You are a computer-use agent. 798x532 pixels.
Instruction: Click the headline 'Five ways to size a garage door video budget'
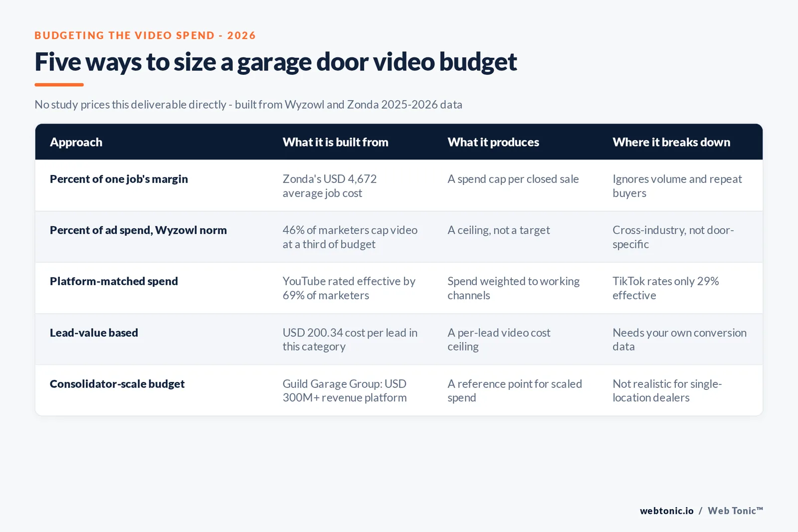tap(276, 62)
